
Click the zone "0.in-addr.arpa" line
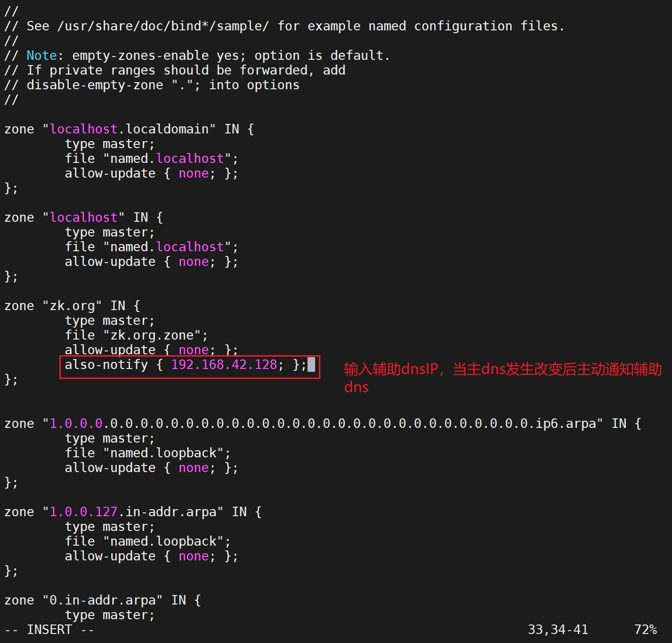coord(103,600)
